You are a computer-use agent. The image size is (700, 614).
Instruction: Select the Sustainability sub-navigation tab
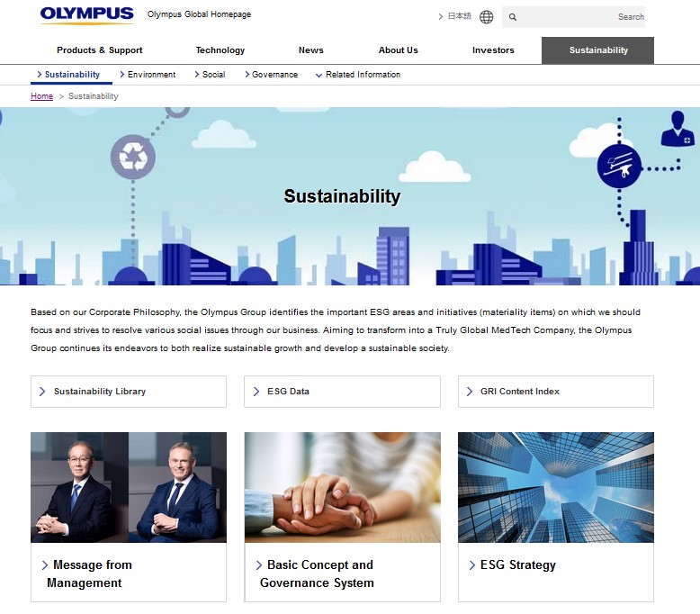click(71, 75)
